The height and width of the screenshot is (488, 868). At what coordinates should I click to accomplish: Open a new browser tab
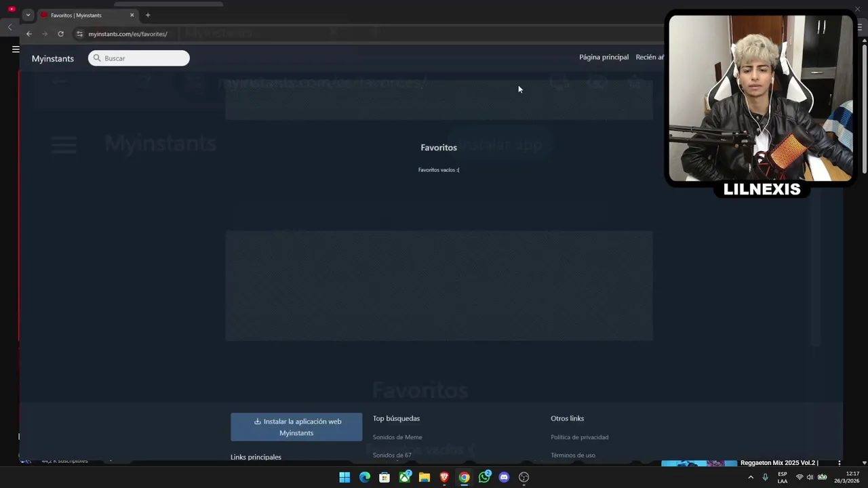pos(148,15)
